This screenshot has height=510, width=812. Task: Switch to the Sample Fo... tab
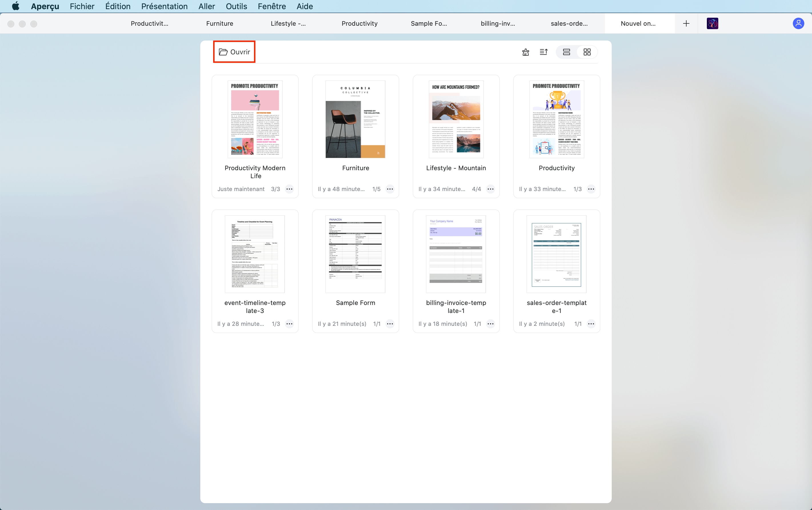point(429,23)
